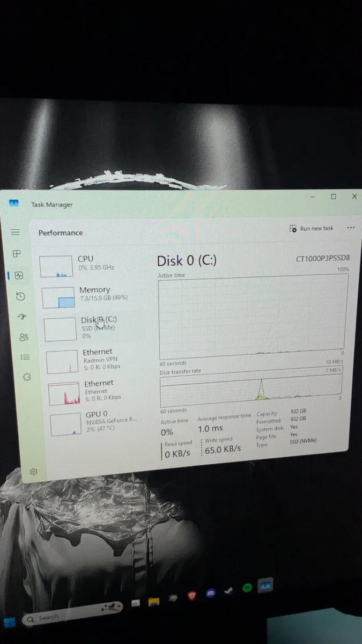Click the Type SSD (NVMe) value

pyautogui.click(x=304, y=441)
